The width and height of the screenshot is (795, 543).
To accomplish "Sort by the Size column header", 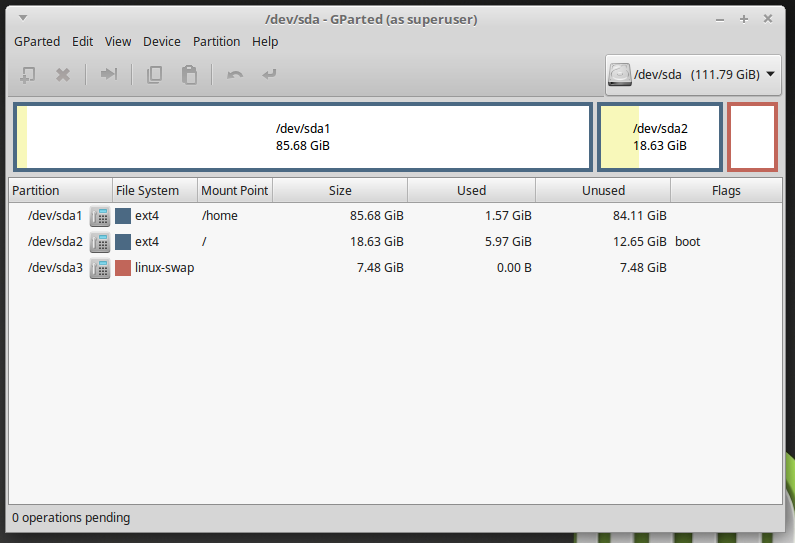I will pos(340,190).
